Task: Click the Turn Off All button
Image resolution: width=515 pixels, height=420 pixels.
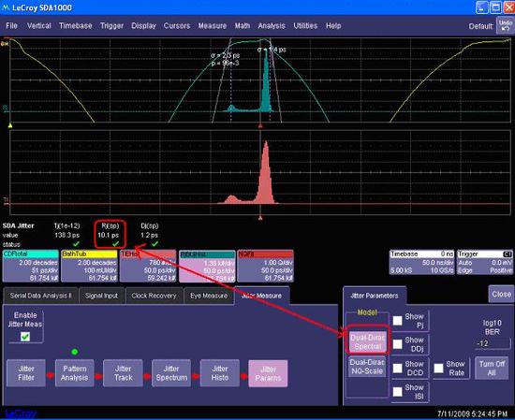Action: (x=492, y=369)
